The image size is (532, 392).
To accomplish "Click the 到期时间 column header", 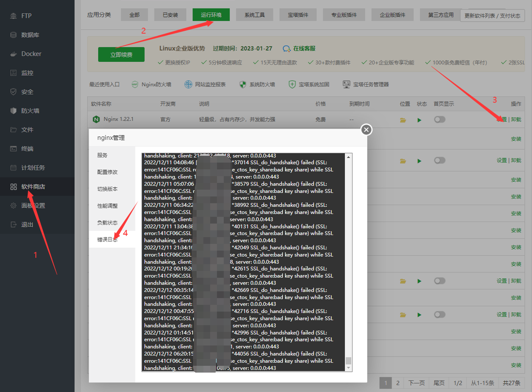I will pos(360,104).
